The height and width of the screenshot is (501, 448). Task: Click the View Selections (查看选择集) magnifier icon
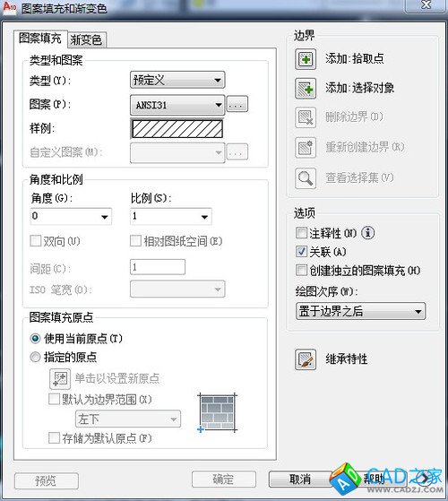pos(306,178)
